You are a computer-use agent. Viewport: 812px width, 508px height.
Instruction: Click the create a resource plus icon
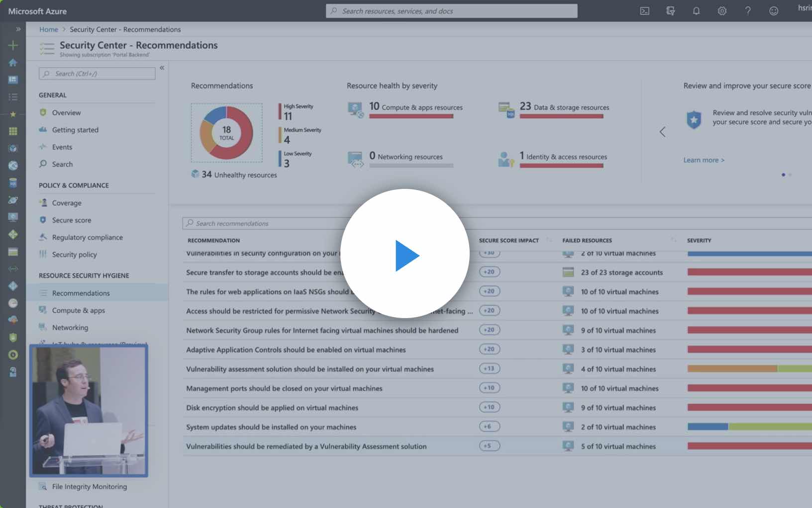[13, 45]
